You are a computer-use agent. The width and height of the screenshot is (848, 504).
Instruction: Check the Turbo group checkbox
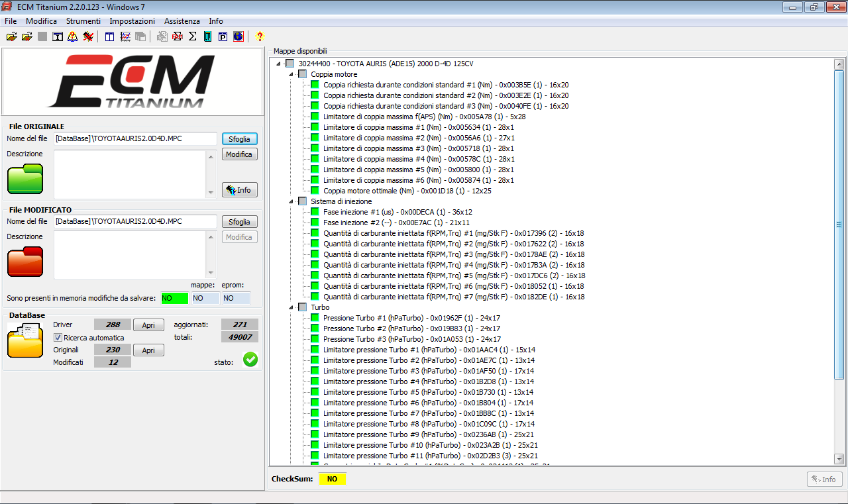pos(303,307)
